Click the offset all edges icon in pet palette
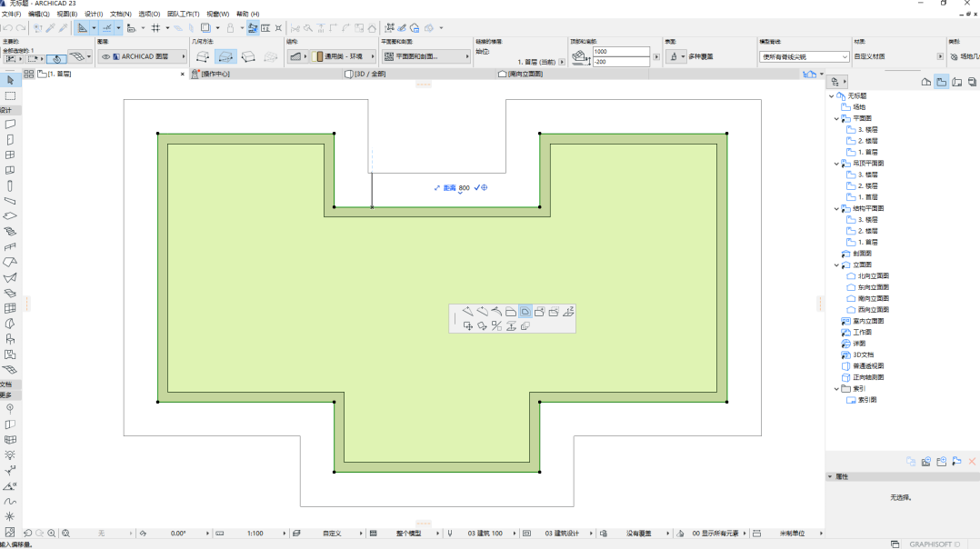980x549 pixels. pos(525,312)
